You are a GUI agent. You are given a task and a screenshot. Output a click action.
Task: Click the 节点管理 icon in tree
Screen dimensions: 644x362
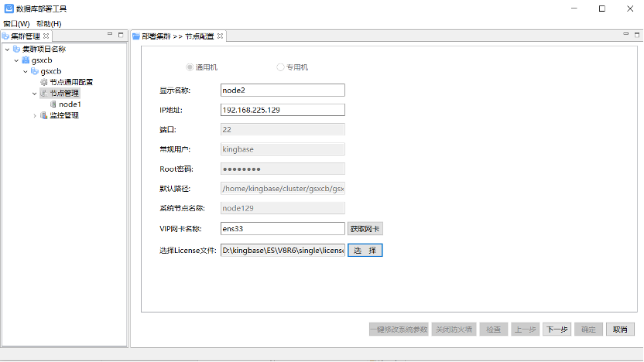pyautogui.click(x=44, y=93)
